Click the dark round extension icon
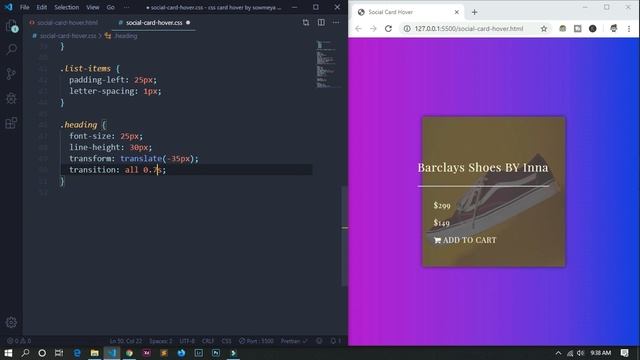The image size is (640, 360). [593, 29]
